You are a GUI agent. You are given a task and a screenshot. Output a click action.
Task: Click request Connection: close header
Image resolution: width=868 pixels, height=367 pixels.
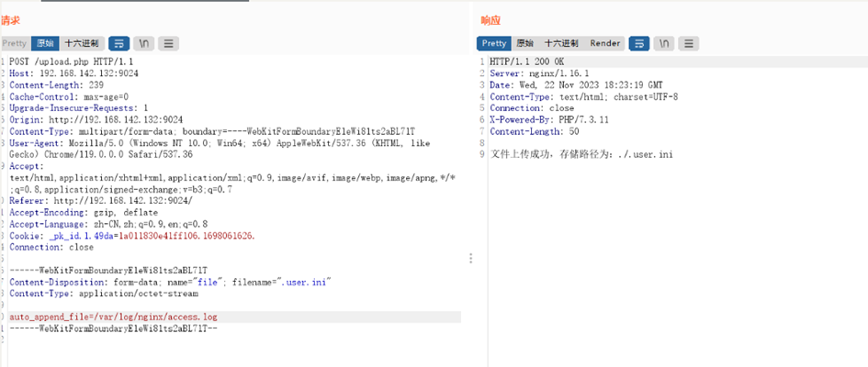(51, 247)
